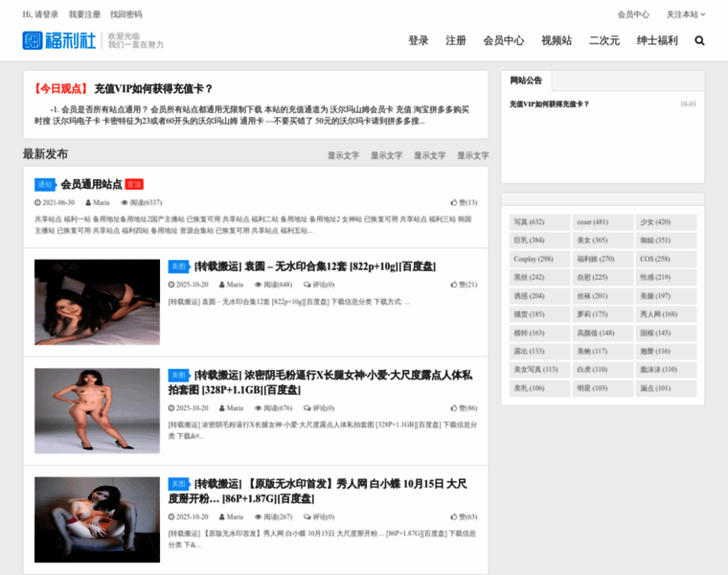The image size is (728, 575).
Task: Open the 会员通用站点 post title
Action: click(x=91, y=184)
